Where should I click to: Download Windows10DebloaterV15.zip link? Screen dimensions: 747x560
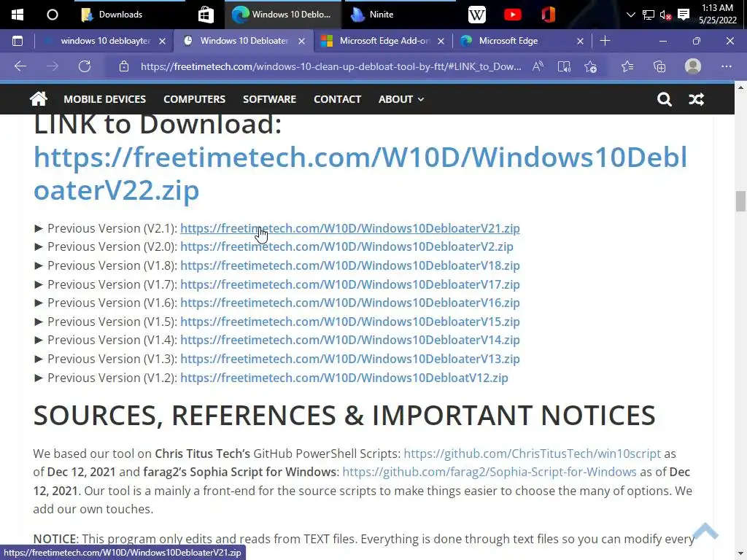click(349, 322)
